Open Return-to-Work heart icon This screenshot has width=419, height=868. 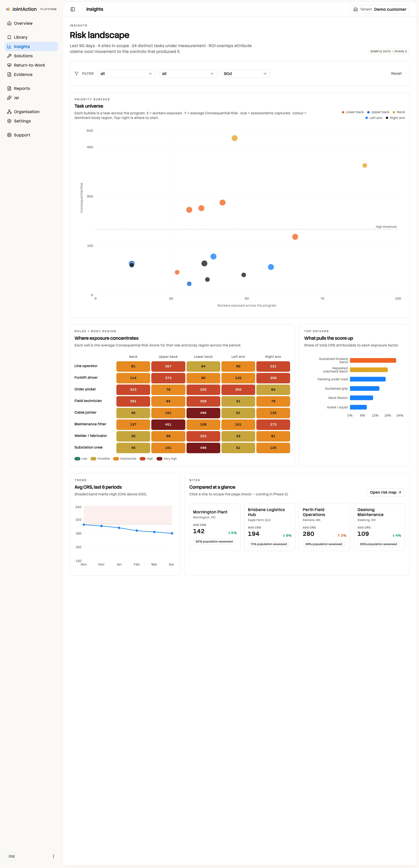tap(9, 65)
